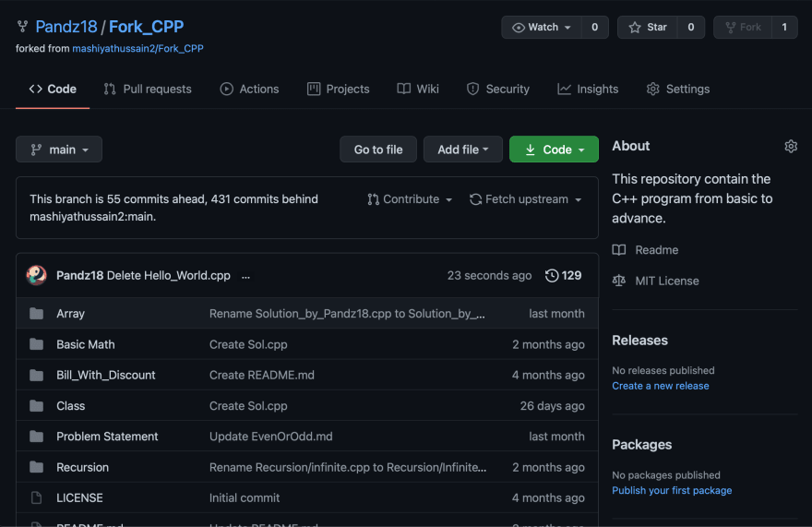Image resolution: width=812 pixels, height=527 pixels.
Task: Open the Fork_CPP repository name link
Action: tap(146, 27)
